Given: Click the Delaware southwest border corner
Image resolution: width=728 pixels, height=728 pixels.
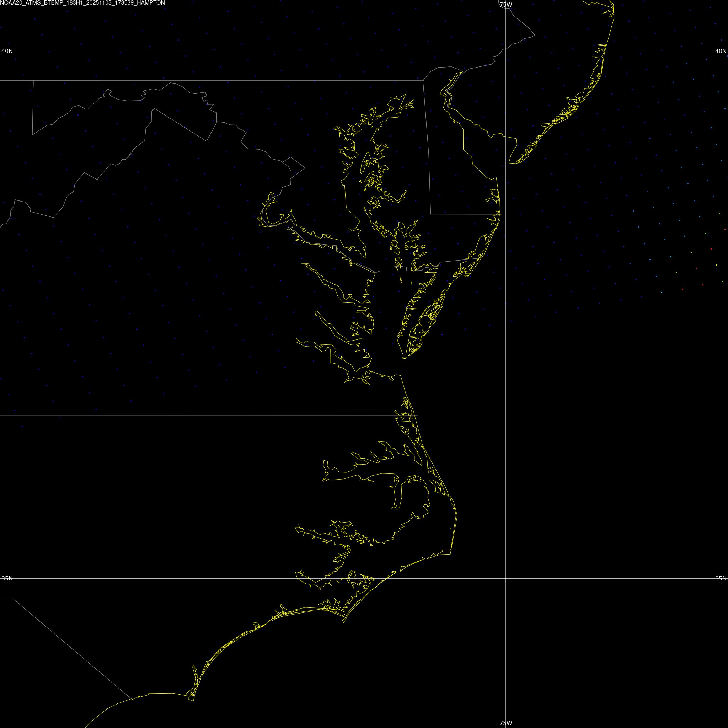Looking at the screenshot, I should [x=431, y=214].
